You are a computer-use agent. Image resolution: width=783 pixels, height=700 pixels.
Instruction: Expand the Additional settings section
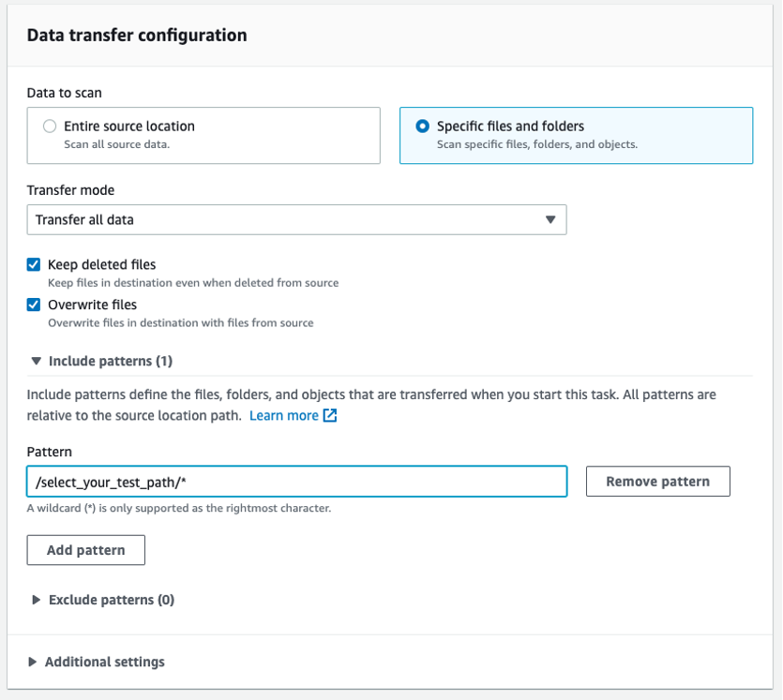(x=103, y=662)
